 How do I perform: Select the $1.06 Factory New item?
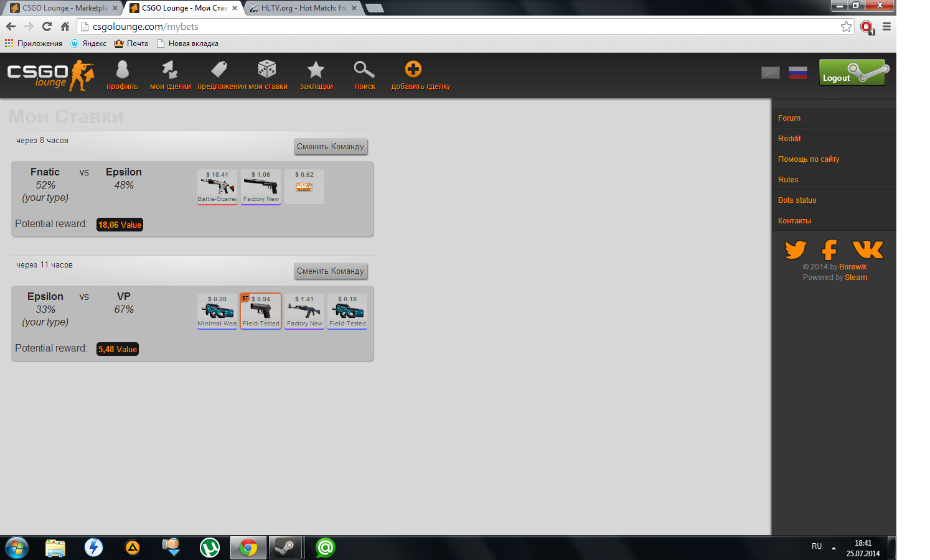click(x=261, y=187)
